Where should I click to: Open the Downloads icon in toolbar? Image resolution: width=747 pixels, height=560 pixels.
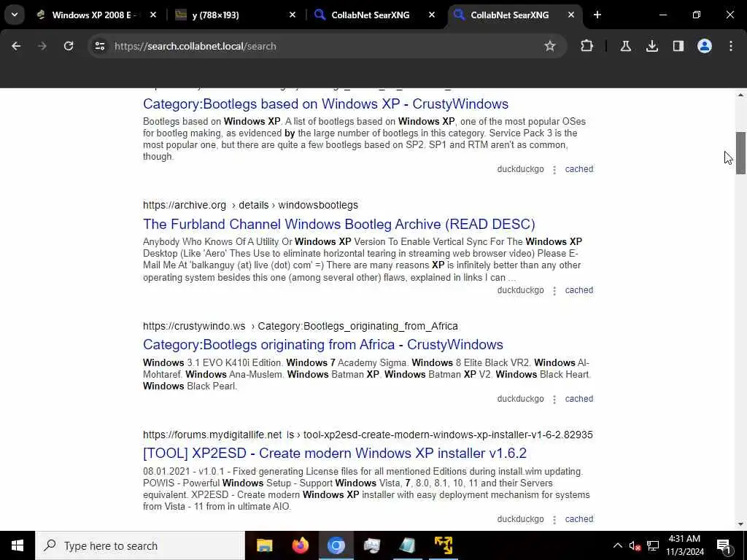[x=652, y=46]
